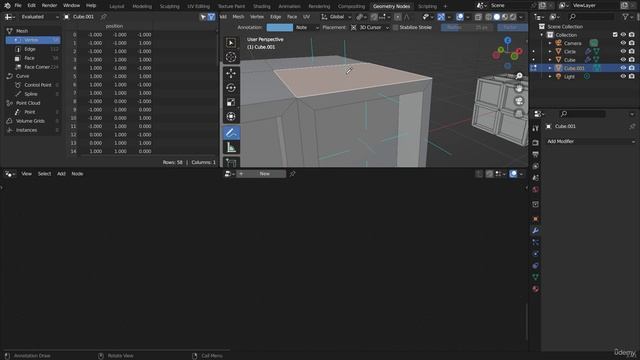Screen dimensions: 640x360
Task: Select the 3D Cursor tool
Action: click(231, 57)
